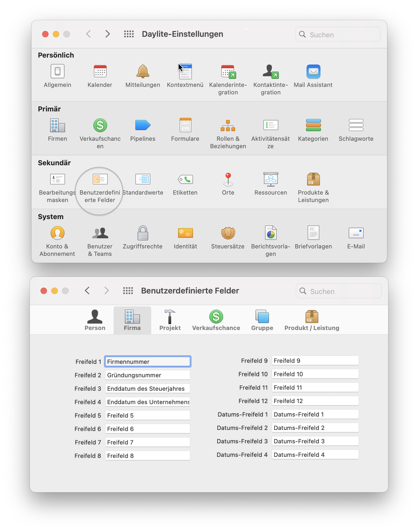418x532 pixels.
Task: Click the Mitteilungen bell icon
Action: click(x=143, y=72)
